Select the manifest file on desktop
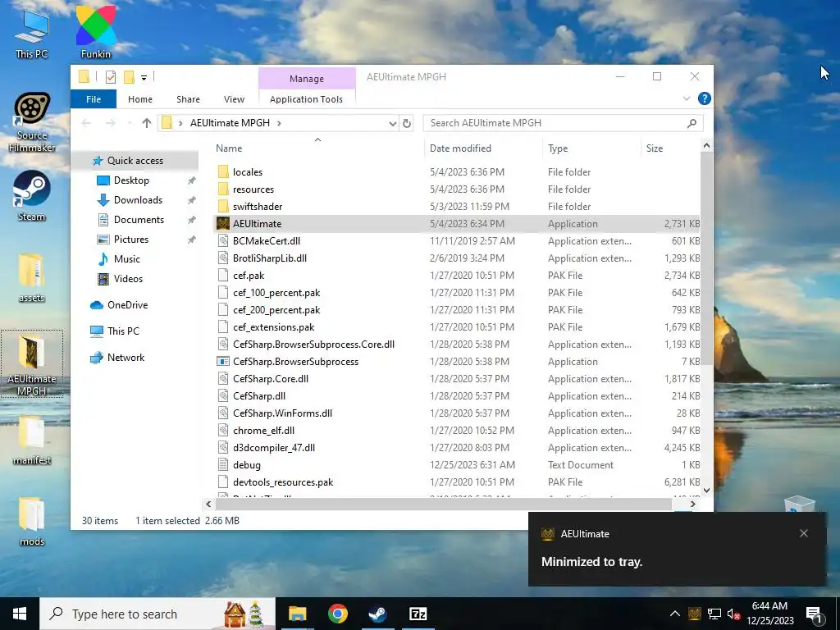 tap(32, 440)
